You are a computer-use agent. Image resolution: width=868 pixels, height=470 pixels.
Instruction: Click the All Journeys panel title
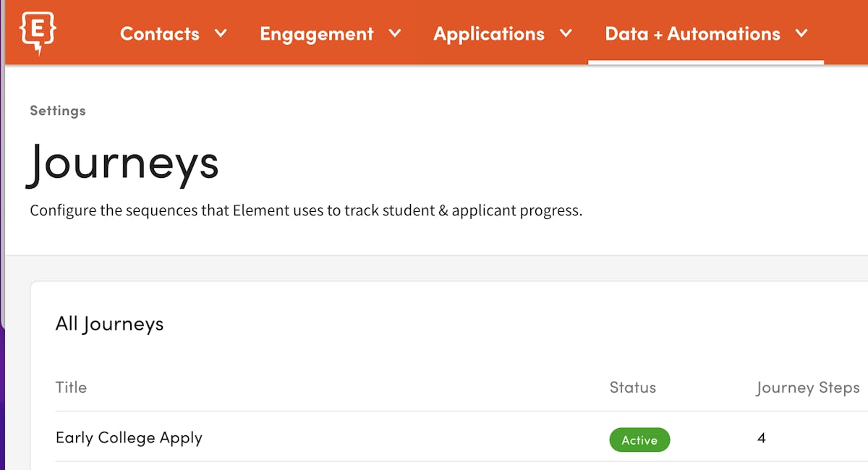point(109,323)
